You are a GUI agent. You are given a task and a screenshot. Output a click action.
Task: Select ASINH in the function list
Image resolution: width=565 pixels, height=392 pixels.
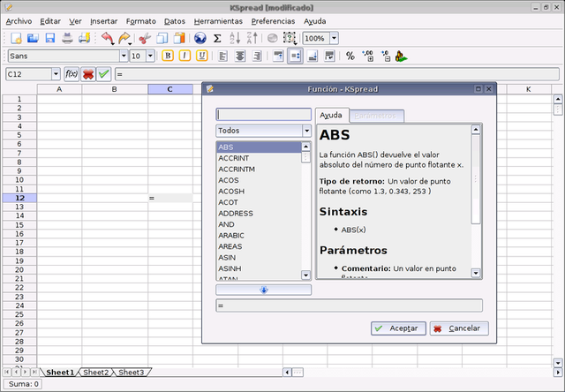coord(259,268)
